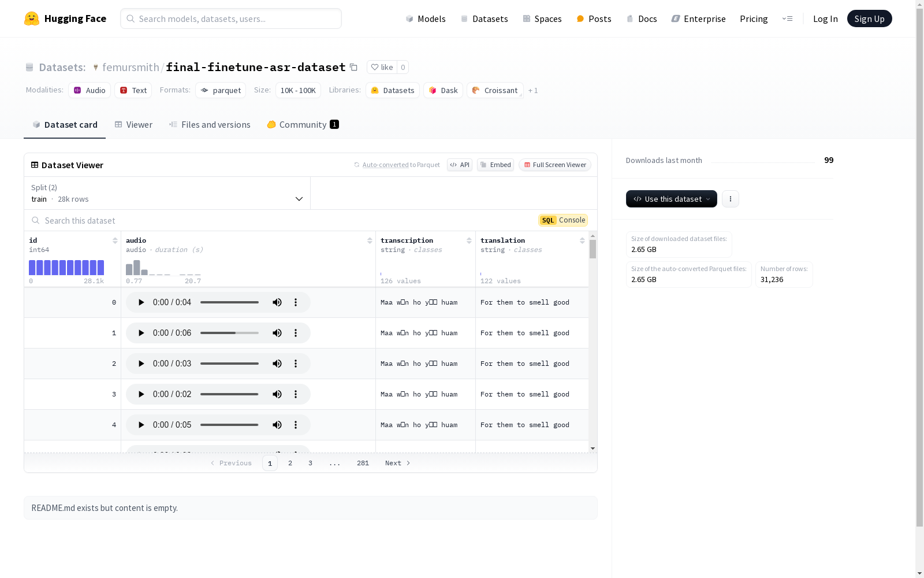Open the SQL Console
Screen dimensions: 924x578
(563, 220)
